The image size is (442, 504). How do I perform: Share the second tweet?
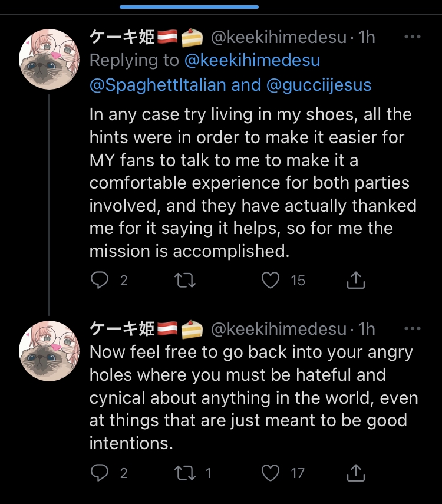pyautogui.click(x=355, y=472)
